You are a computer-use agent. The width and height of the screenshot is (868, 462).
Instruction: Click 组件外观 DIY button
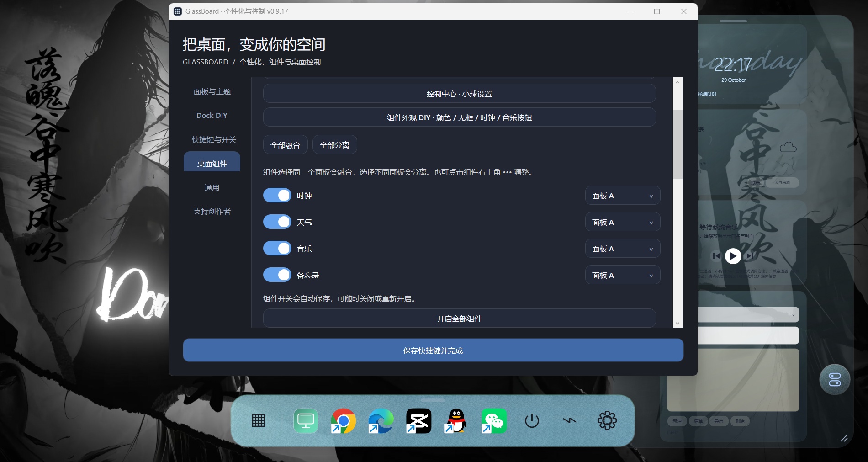(459, 117)
